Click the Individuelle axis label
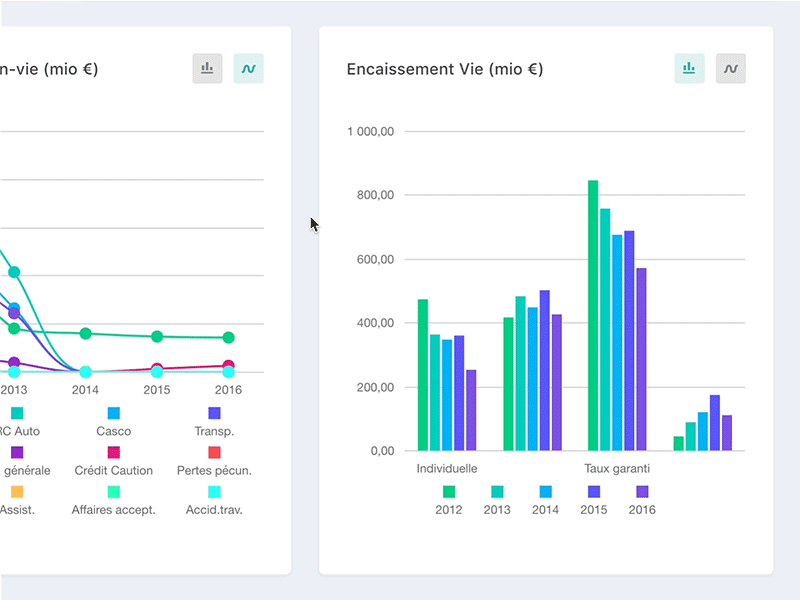Viewport: 800px width, 600px height. (447, 468)
